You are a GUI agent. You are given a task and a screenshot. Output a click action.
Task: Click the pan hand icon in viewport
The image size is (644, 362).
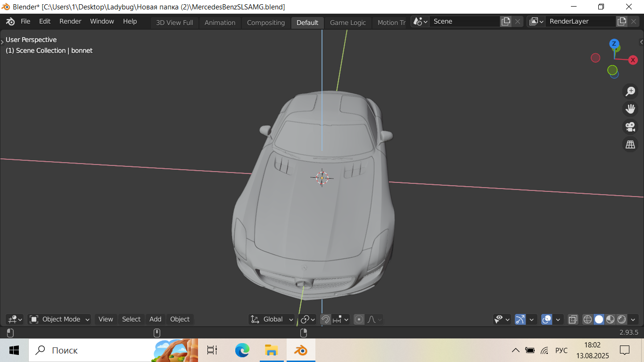pos(630,109)
